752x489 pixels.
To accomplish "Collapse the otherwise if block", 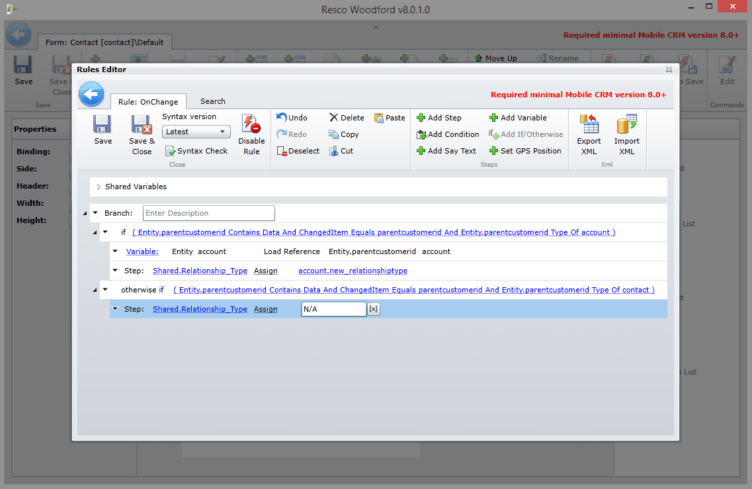I will click(105, 290).
